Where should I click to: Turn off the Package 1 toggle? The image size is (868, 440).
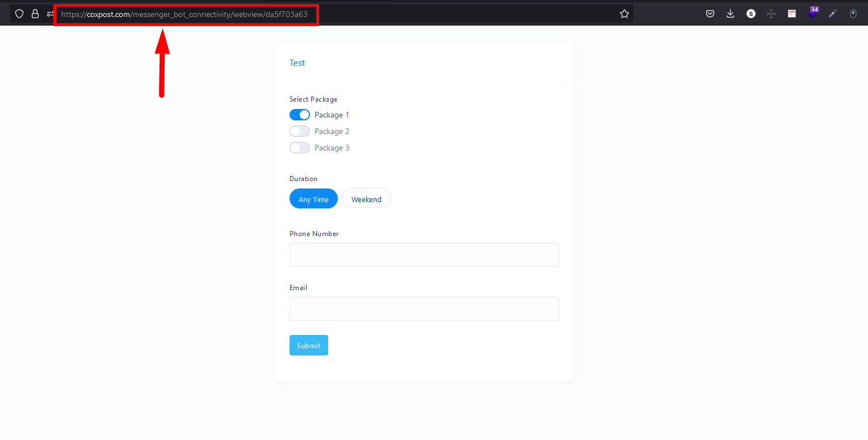(x=300, y=115)
